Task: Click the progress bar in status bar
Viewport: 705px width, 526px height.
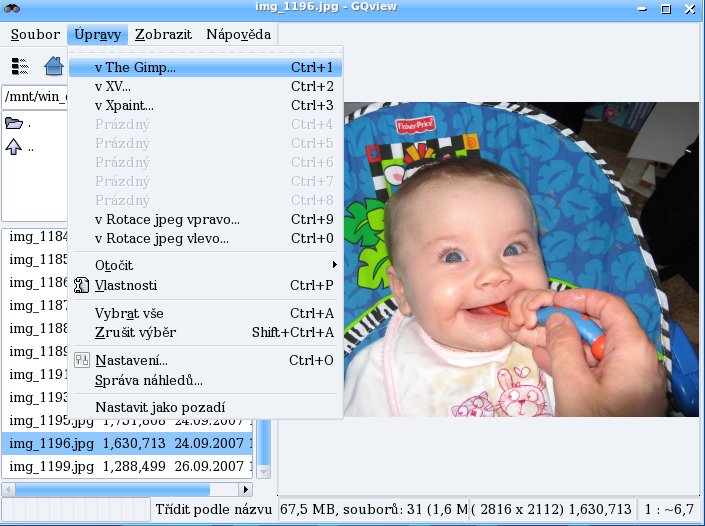Action: coord(76,509)
